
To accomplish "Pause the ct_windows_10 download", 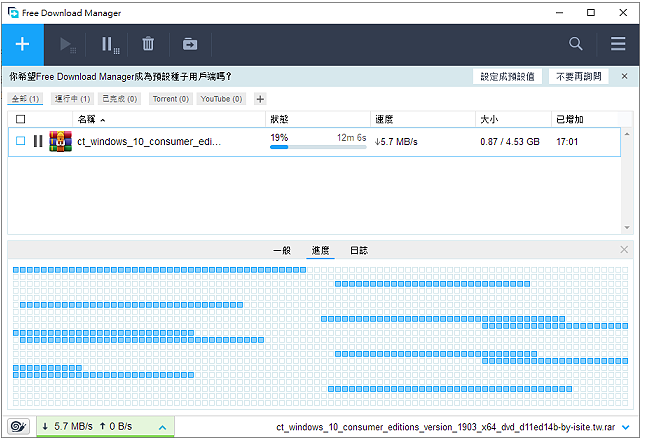I will (38, 141).
